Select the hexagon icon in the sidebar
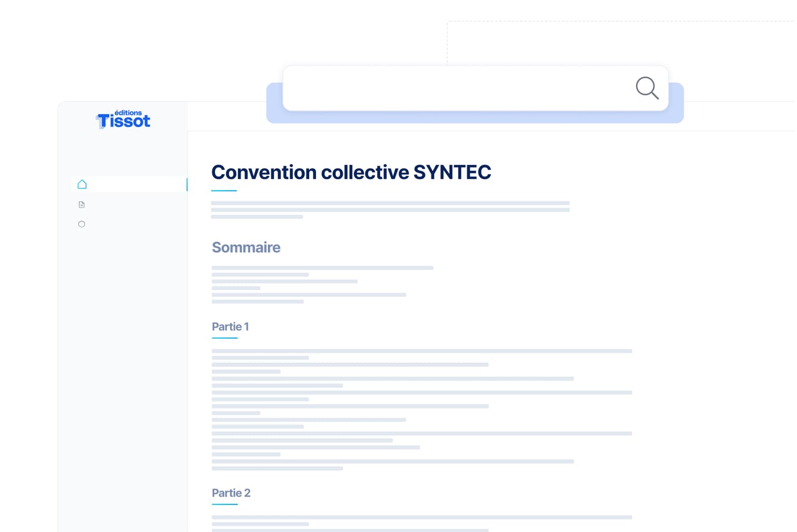 (82, 224)
